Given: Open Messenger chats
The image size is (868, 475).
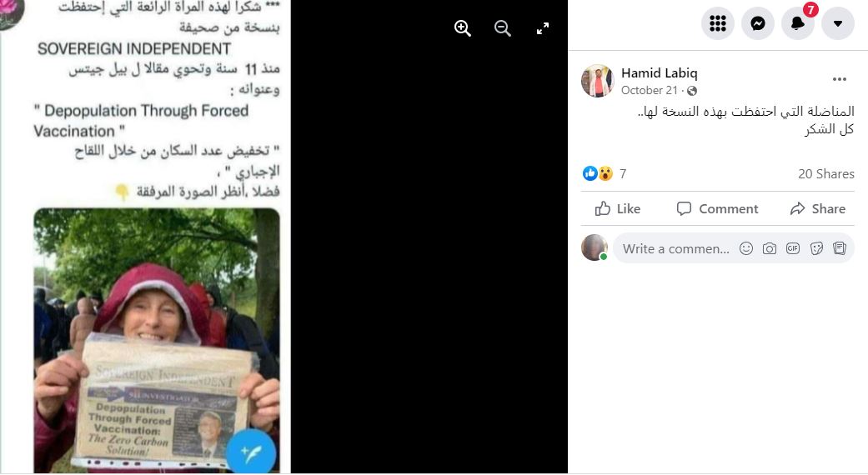Looking at the screenshot, I should (x=757, y=23).
